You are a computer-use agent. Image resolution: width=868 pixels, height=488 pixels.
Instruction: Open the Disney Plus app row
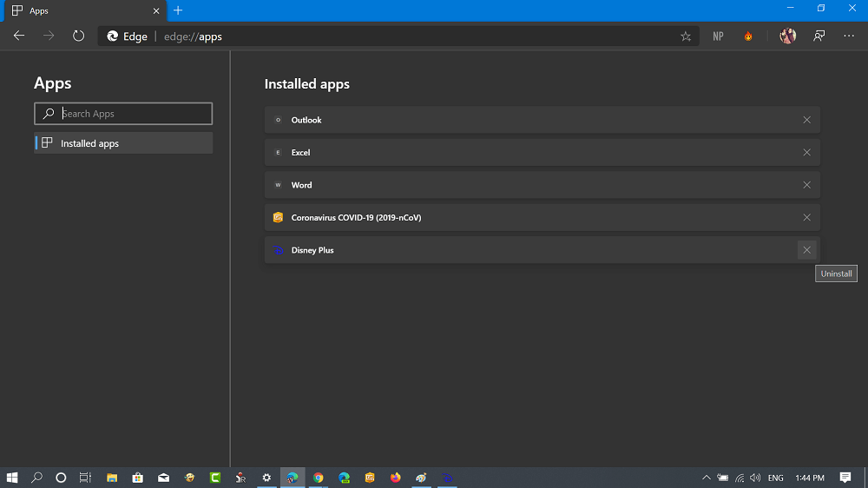pos(542,250)
